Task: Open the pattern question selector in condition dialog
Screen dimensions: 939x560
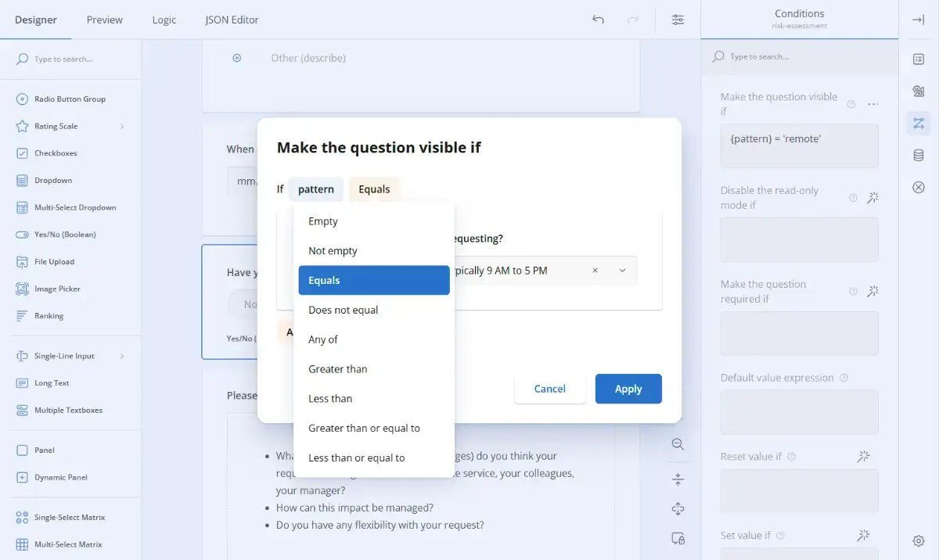Action: coord(315,188)
